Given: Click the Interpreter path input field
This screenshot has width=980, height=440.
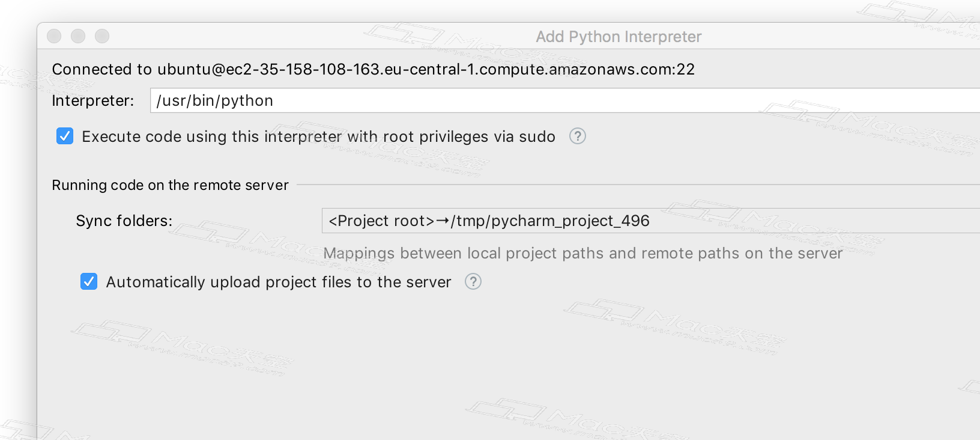Looking at the screenshot, I should click(564, 100).
